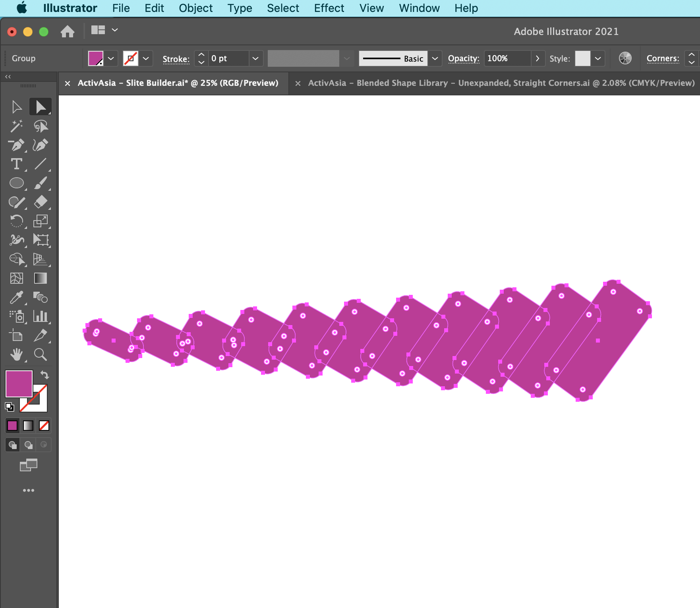Expand the Style swatch dropdown
The height and width of the screenshot is (608, 700).
coord(598,58)
